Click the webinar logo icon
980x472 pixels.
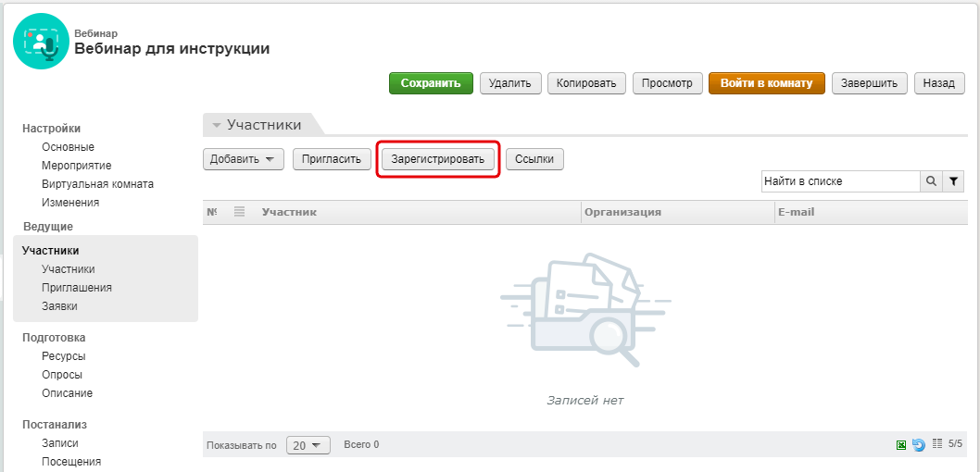click(x=42, y=42)
